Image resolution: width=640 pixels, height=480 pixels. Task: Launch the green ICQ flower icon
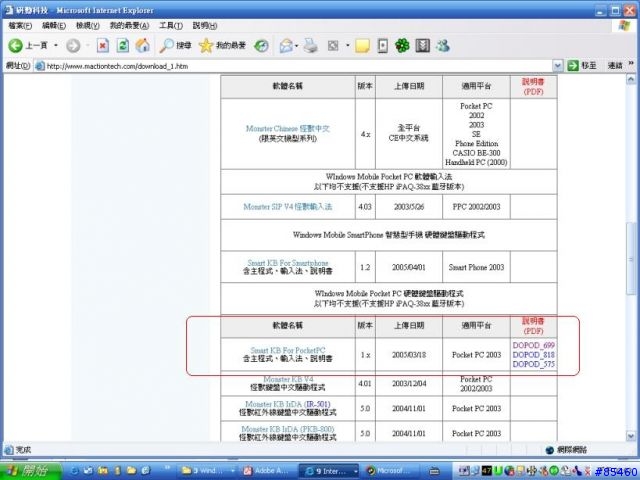point(402,46)
